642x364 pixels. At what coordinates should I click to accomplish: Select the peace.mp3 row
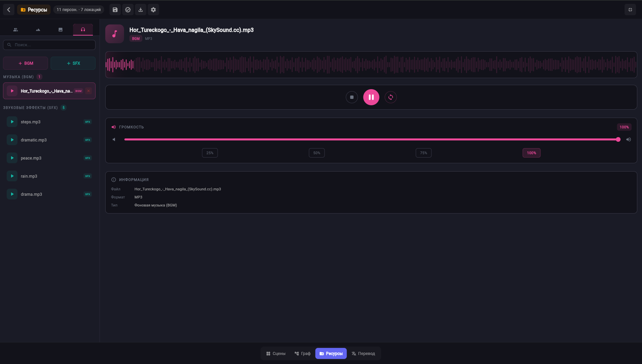tap(49, 158)
